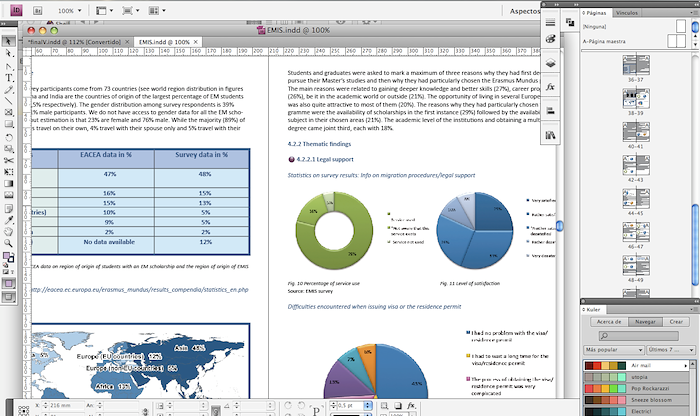Switch to the Vínculos panel tab

[x=627, y=13]
